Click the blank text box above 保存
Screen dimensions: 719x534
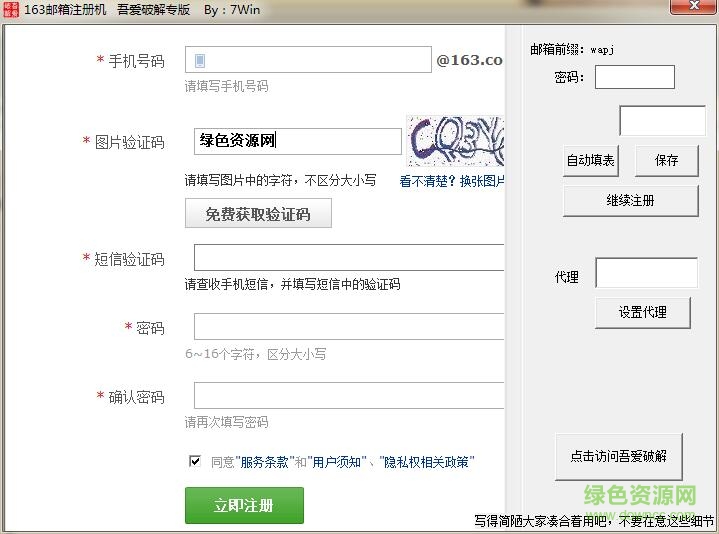point(663,121)
